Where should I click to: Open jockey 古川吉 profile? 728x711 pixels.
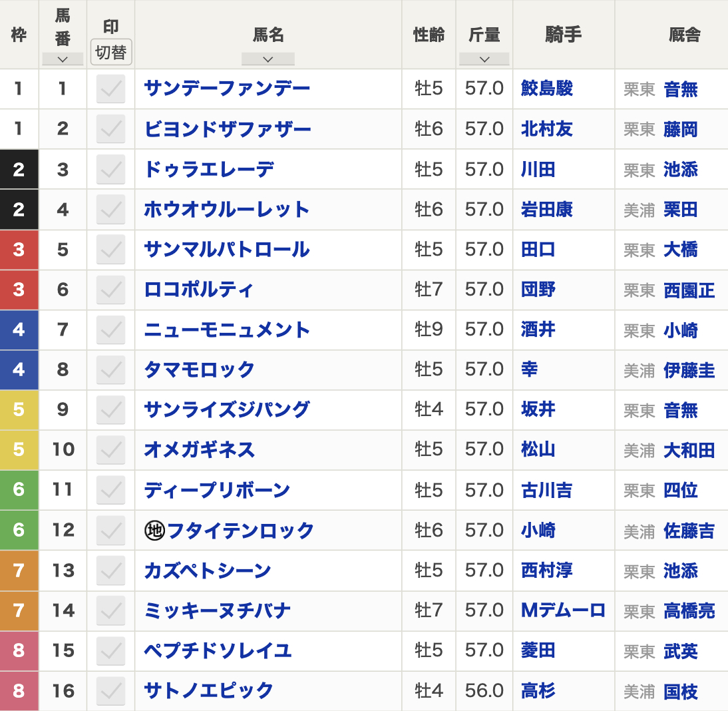(x=547, y=490)
